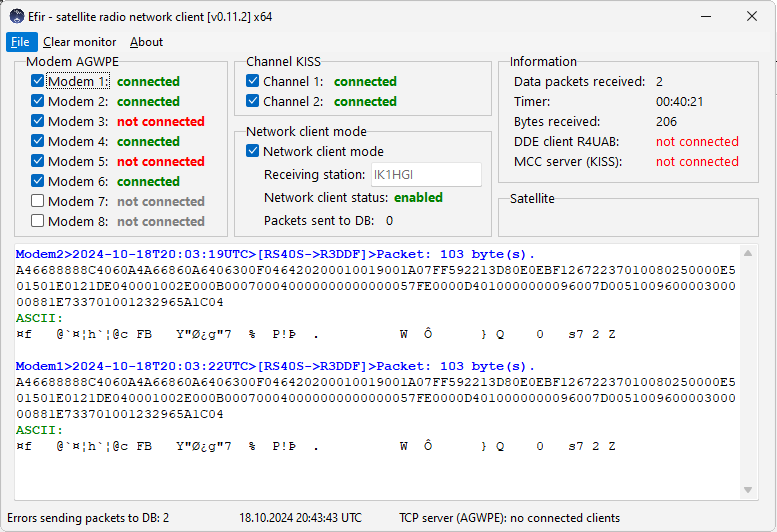Uncheck the Modem 1 checkbox
Screen dimensions: 777x532
38,82
